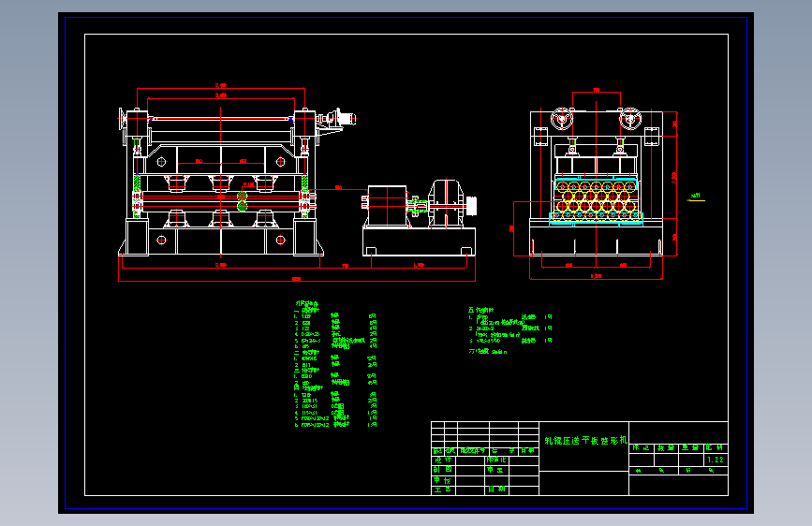Screen dimensions: 812x526
Task: Pick the left handwheel in side view
Action: [562, 119]
